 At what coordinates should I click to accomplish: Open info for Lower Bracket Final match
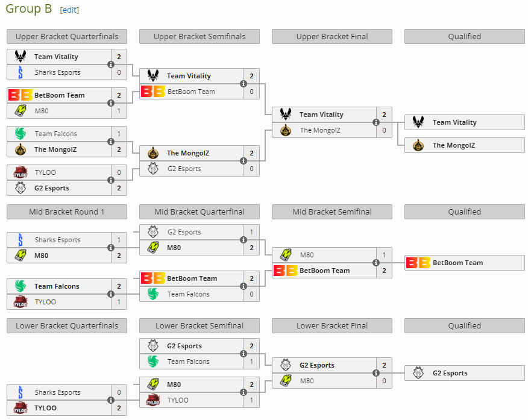point(376,373)
